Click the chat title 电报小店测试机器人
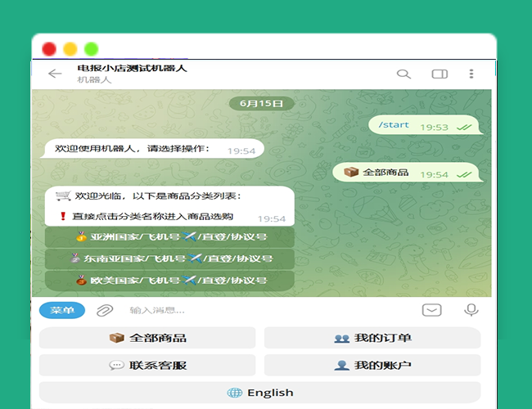Image resolution: width=532 pixels, height=409 pixels. click(133, 68)
